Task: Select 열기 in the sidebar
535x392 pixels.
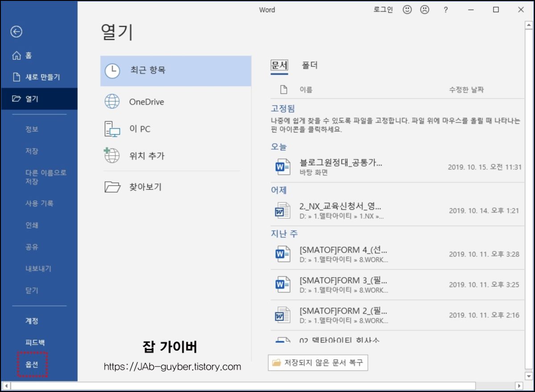Action: click(39, 99)
